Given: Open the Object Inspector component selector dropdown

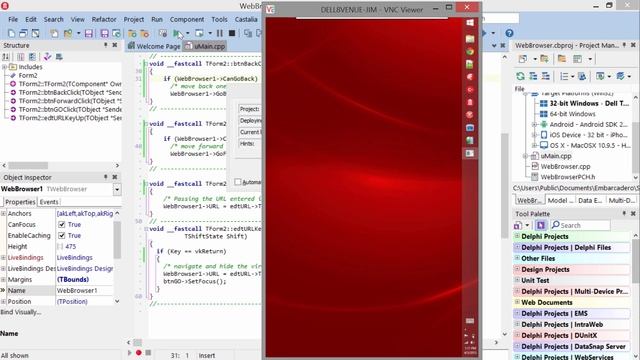Looking at the screenshot, I should click(117, 189).
